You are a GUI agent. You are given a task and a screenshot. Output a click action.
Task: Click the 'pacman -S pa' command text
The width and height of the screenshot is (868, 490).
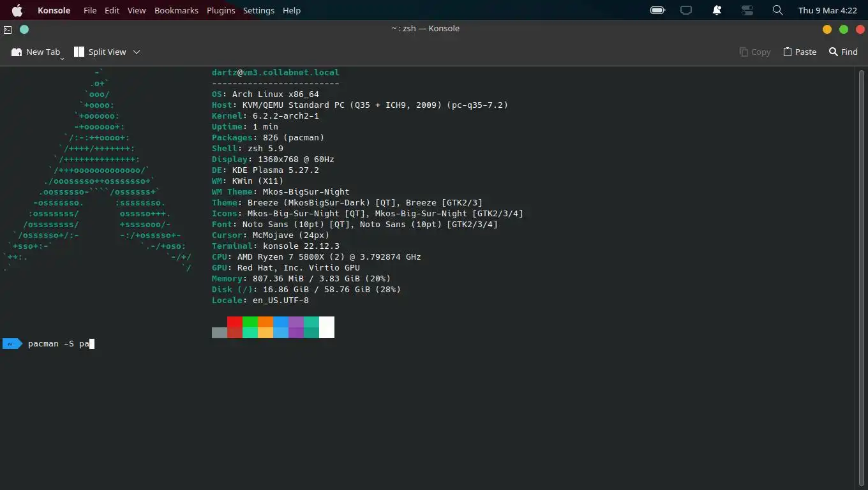[59, 343]
